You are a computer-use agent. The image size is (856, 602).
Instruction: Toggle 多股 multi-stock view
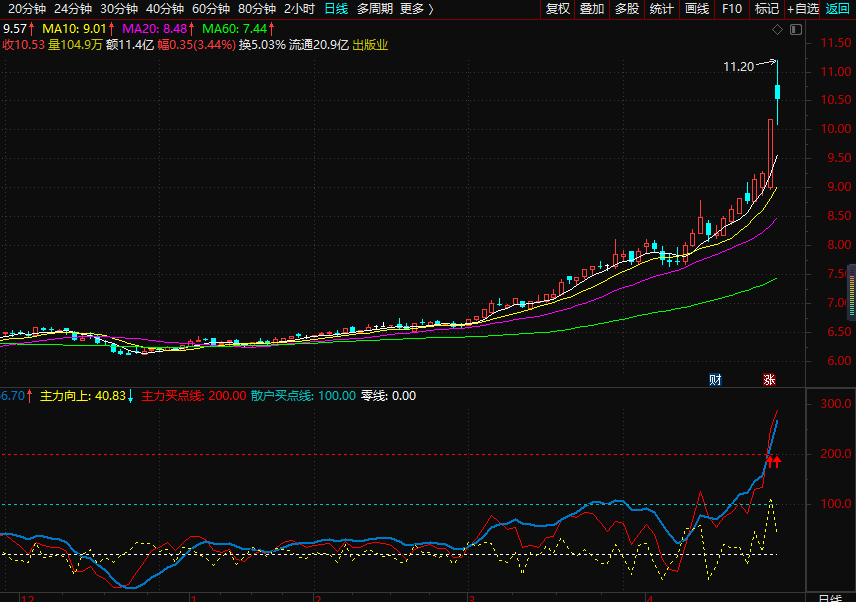coord(627,9)
